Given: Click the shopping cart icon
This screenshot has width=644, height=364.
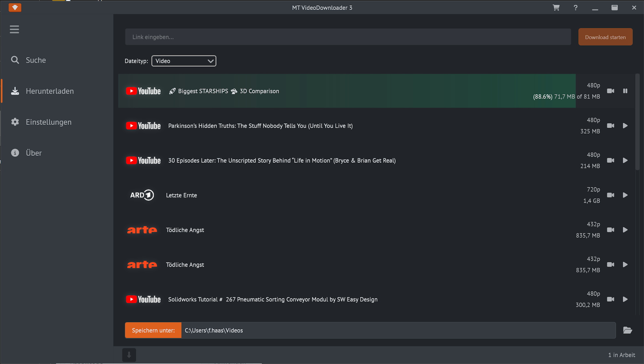Looking at the screenshot, I should 556,7.
